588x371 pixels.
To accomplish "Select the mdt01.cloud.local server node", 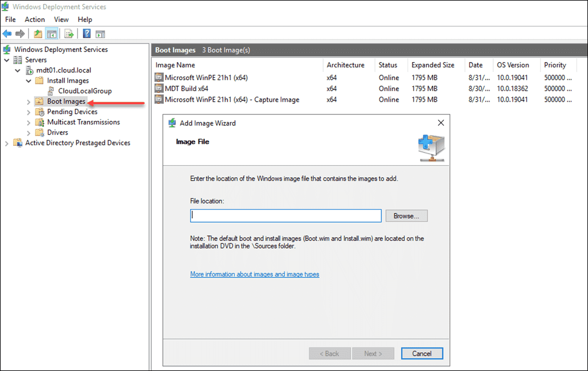I will click(x=63, y=70).
